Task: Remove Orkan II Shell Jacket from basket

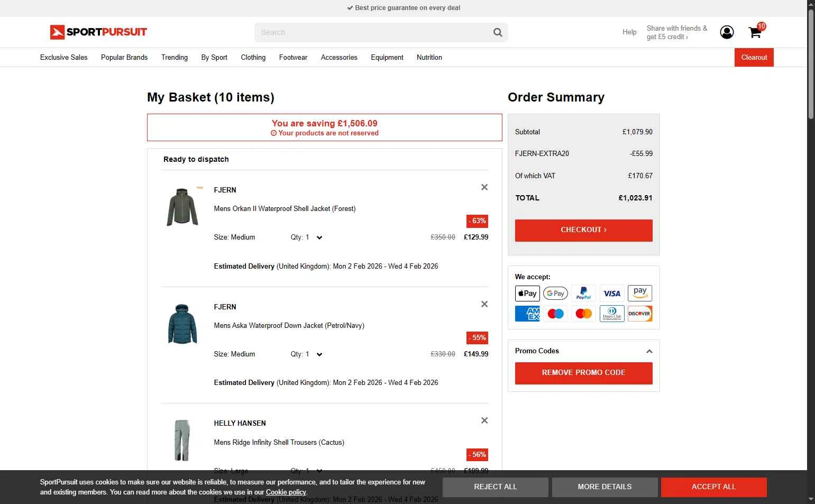Action: click(x=484, y=187)
